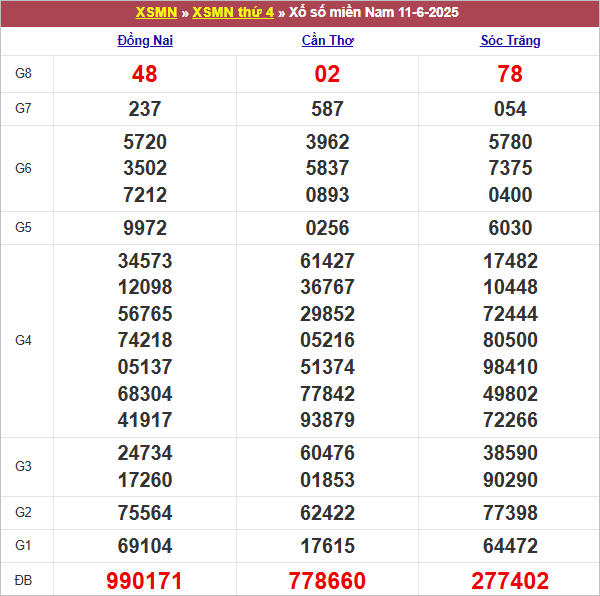Click G4 number 80500

point(510,340)
